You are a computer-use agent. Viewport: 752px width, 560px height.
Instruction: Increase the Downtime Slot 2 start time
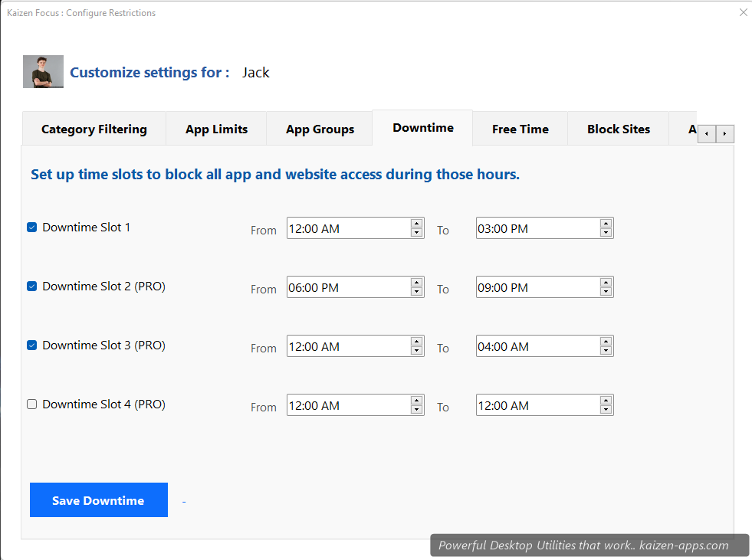[416, 283]
